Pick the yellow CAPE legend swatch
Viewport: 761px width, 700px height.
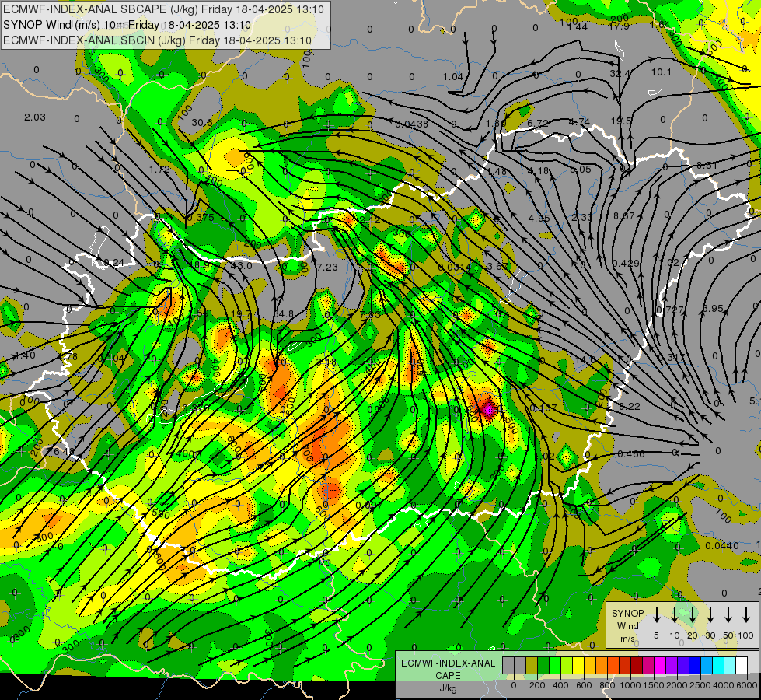coord(578,666)
